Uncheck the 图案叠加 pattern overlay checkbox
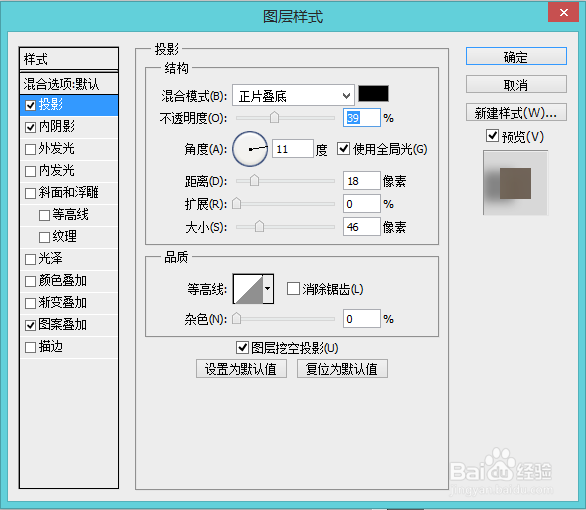The width and height of the screenshot is (586, 510). point(31,325)
